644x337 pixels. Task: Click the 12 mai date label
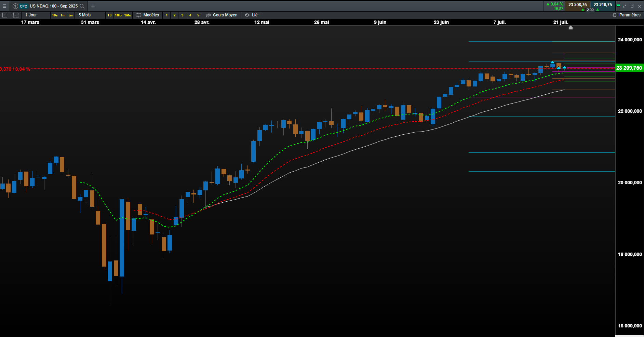[x=262, y=22]
